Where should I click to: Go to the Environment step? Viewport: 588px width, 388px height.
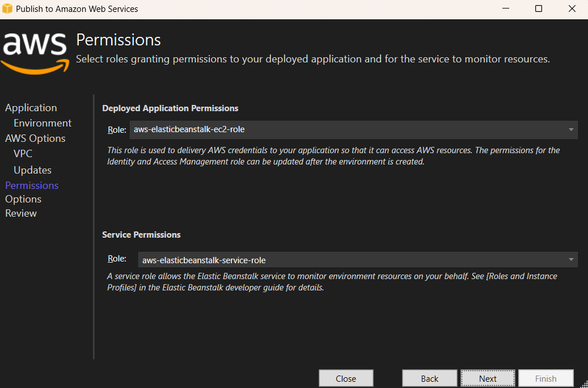(x=43, y=123)
